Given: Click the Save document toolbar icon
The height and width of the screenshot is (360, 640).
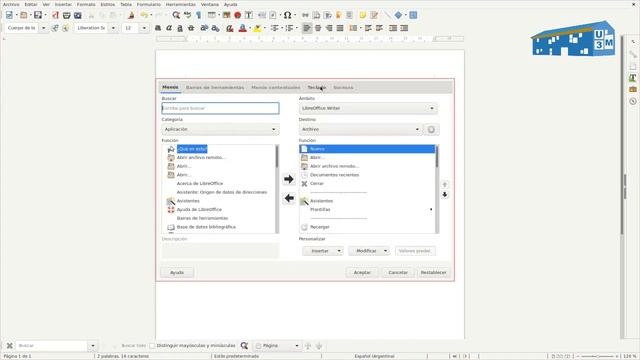Looking at the screenshot, I should pos(38,15).
